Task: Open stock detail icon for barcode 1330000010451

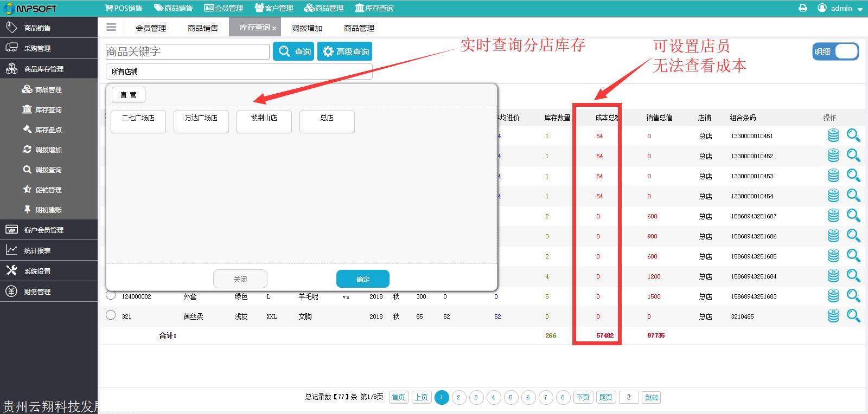Action: [833, 135]
